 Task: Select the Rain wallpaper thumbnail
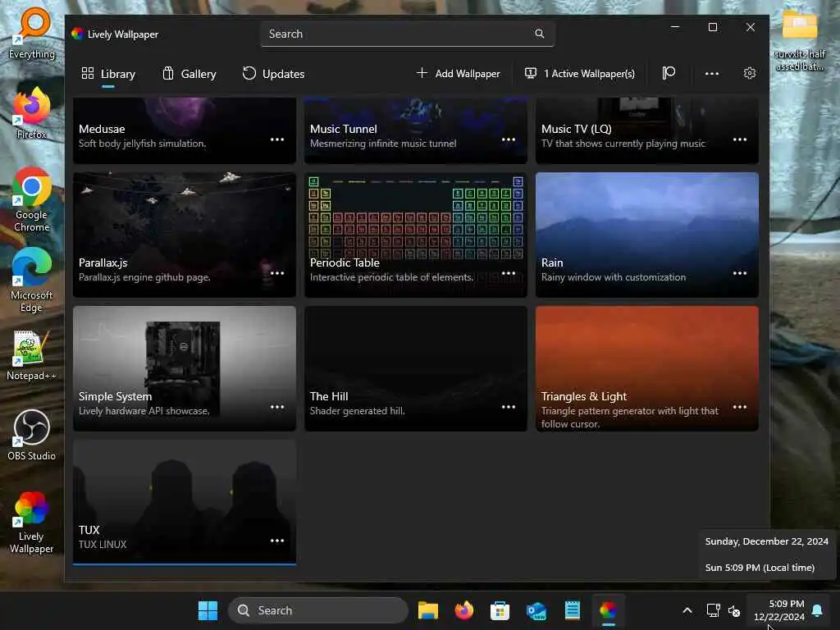point(647,235)
